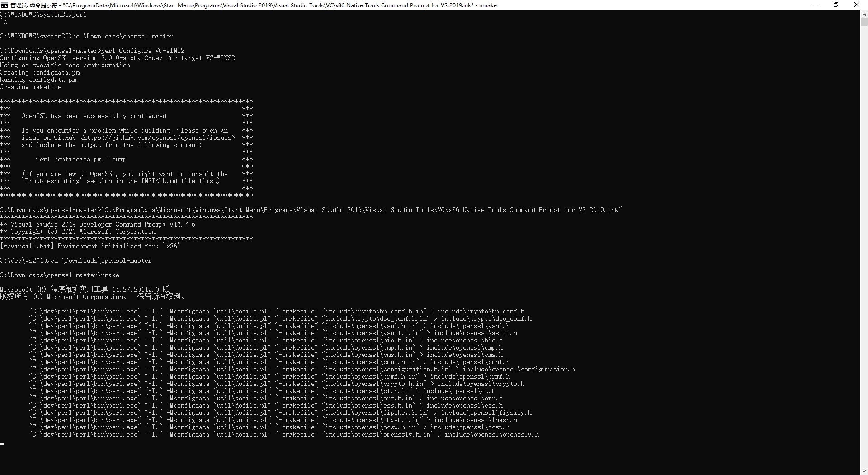Click the line generating include\openssl\cms.h
Image resolution: width=868 pixels, height=475 pixels.
[266, 355]
